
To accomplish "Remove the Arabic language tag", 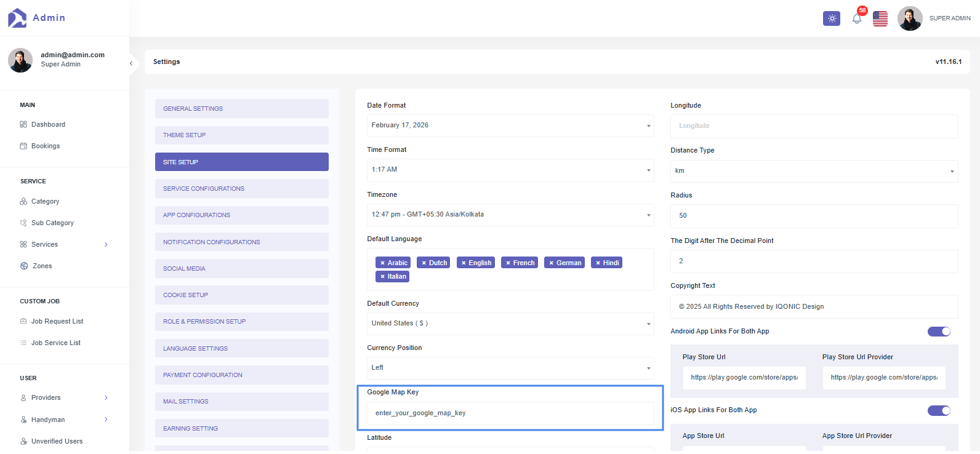I will 382,263.
